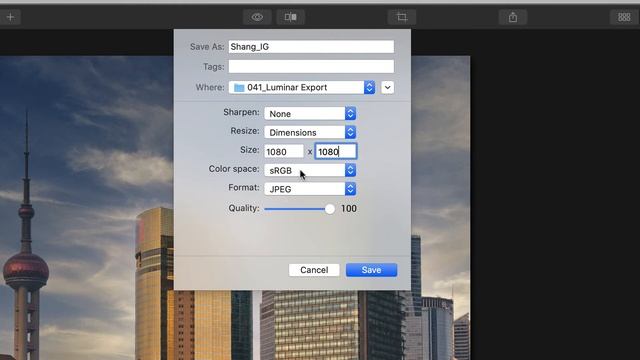
Task: Click the Cancel button
Action: [314, 270]
